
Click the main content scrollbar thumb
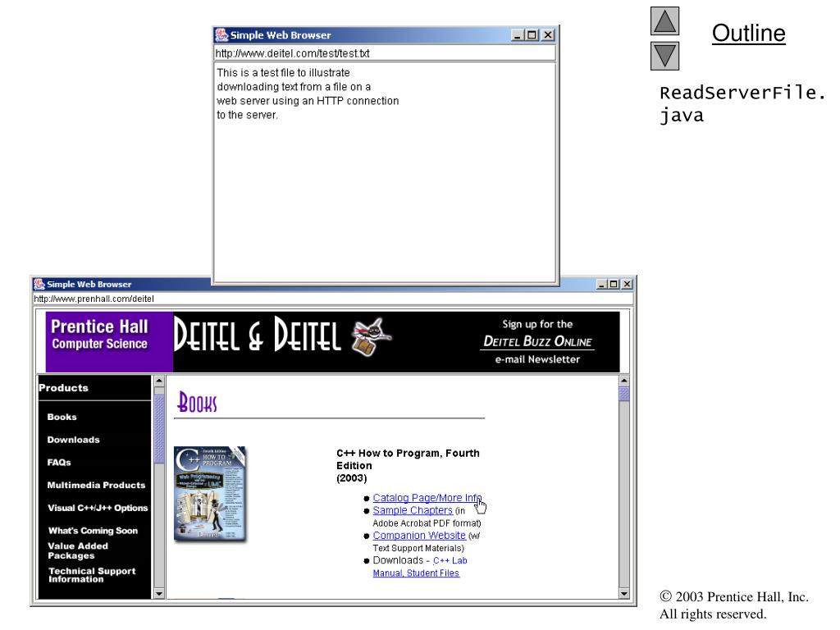624,394
